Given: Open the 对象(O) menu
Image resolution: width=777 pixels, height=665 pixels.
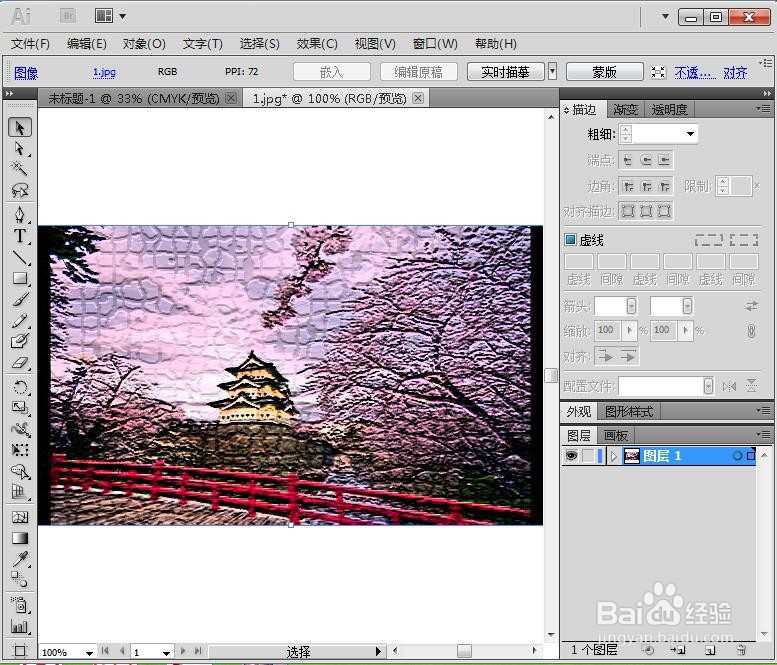Looking at the screenshot, I should click(x=144, y=44).
